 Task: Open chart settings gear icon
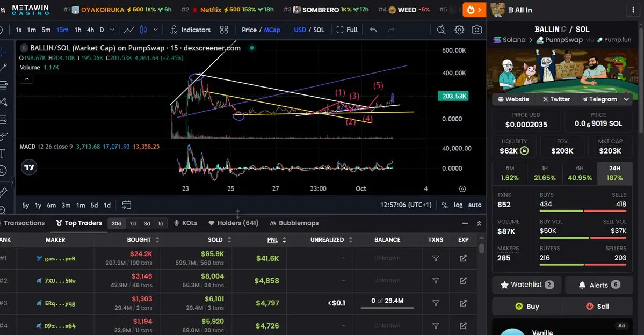tap(459, 30)
